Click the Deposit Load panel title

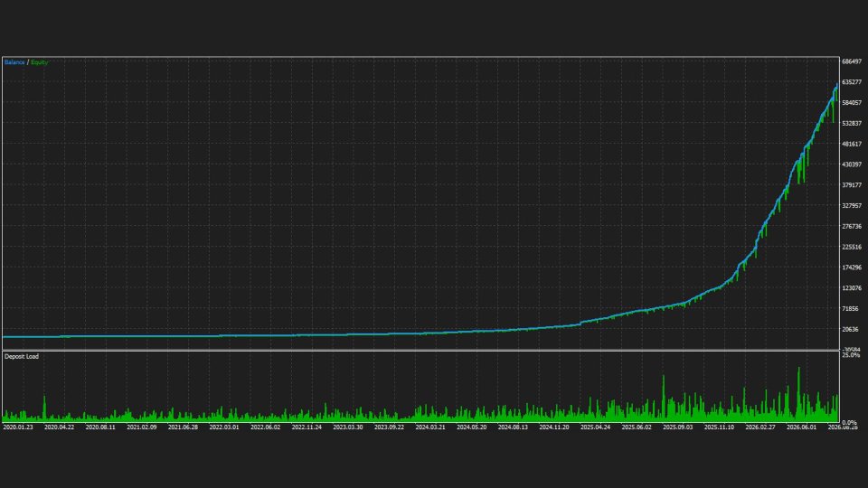[22, 356]
